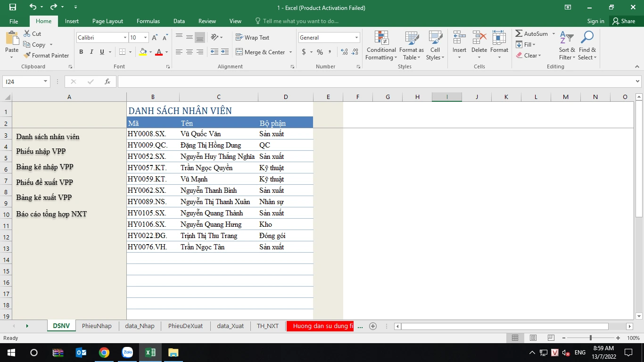
Task: Toggle Italic formatting
Action: [x=91, y=52]
